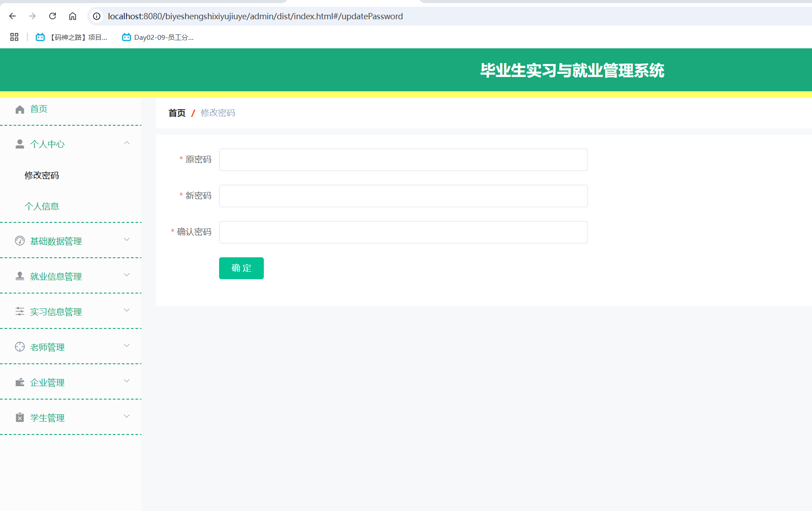Open the browser apps grid icon
This screenshot has height=511, width=812.
14,37
